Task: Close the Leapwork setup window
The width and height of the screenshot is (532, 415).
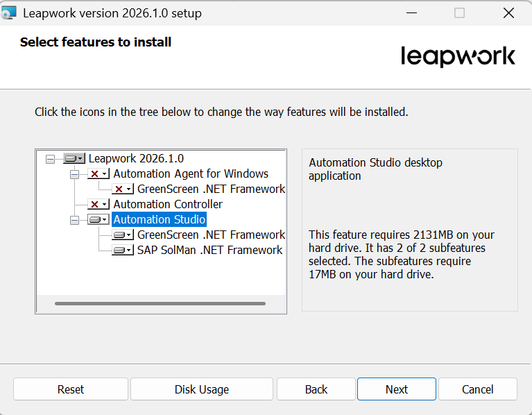Action: pos(508,13)
